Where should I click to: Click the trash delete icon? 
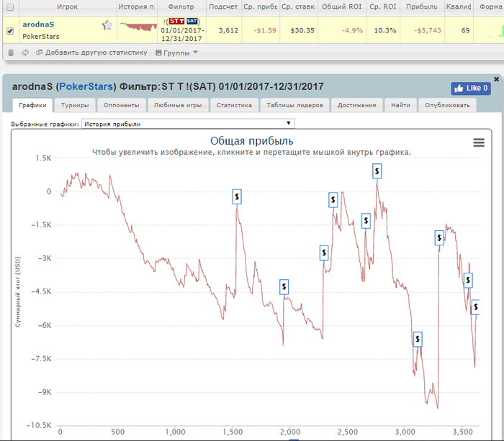[x=11, y=53]
